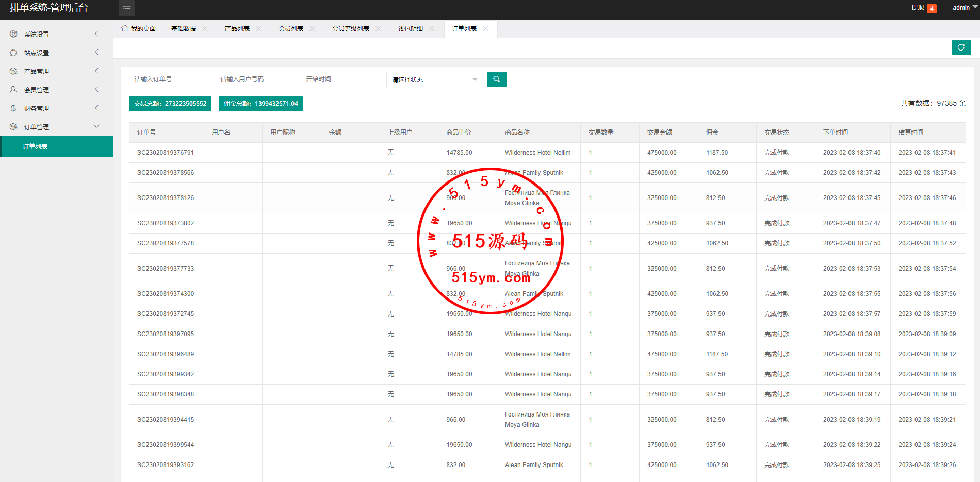Click the 开始时间 date field

(x=341, y=79)
